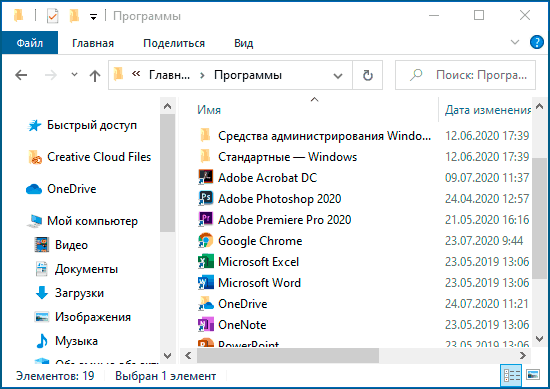Click the Adobe Photoshop 2020 icon
This screenshot has height=389, width=550.
tap(206, 199)
